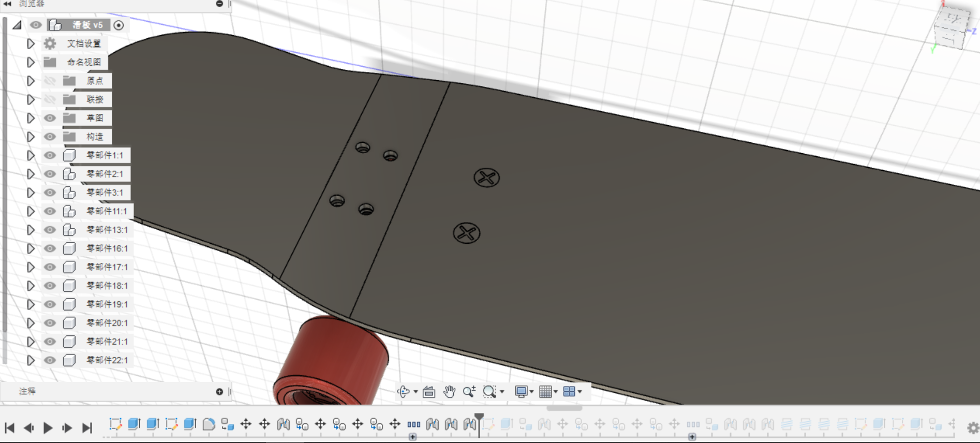Expand the 文档设置 node
Viewport: 980px width, 443px height.
click(31, 43)
